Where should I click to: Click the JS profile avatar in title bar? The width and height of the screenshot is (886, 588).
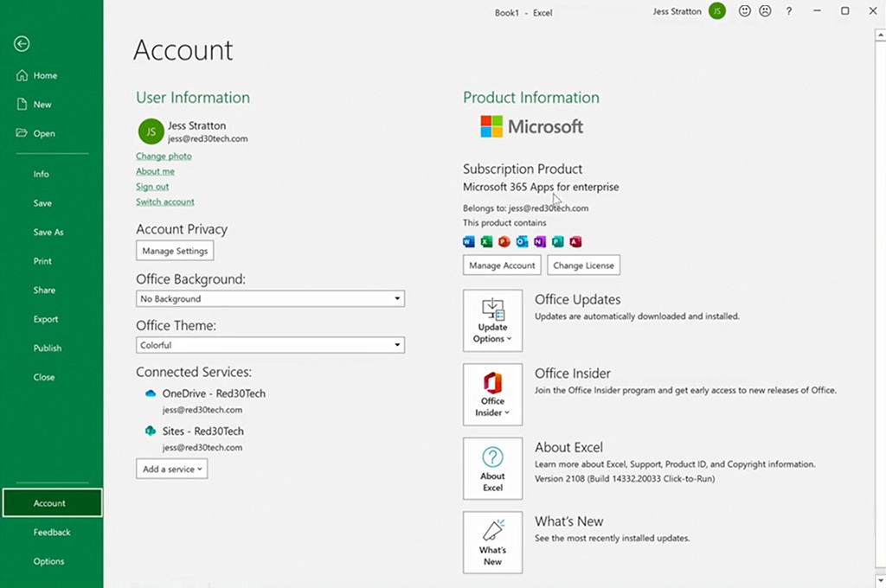click(x=716, y=11)
